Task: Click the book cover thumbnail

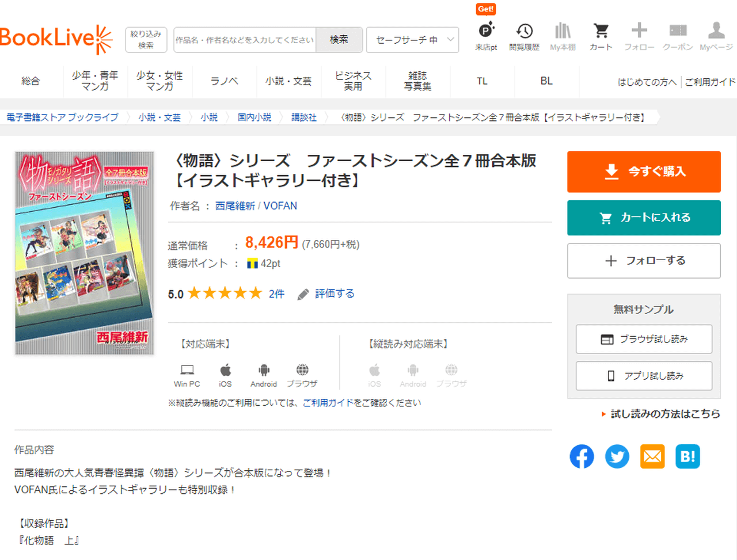Action: (x=85, y=253)
